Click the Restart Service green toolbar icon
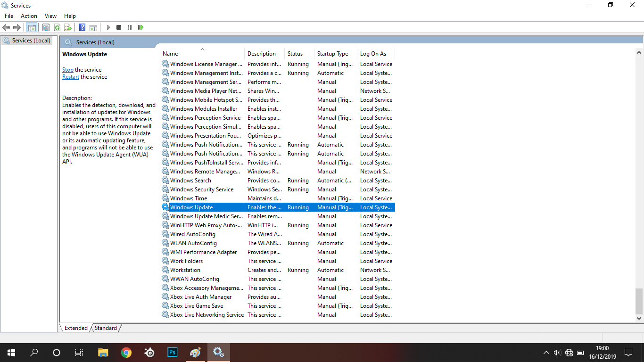644x362 pixels. coord(140,27)
